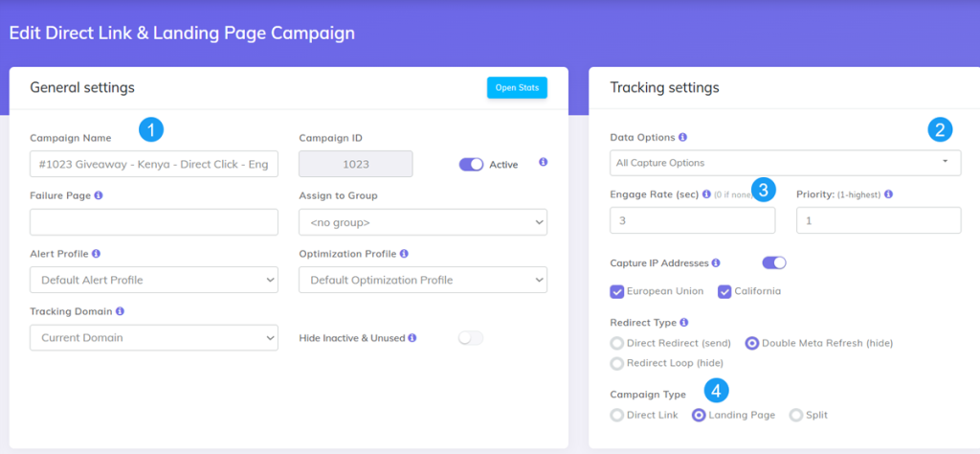Viewport: 980px width, 454px height.
Task: Disable the Capture IP Addresses toggle
Action: (x=773, y=262)
